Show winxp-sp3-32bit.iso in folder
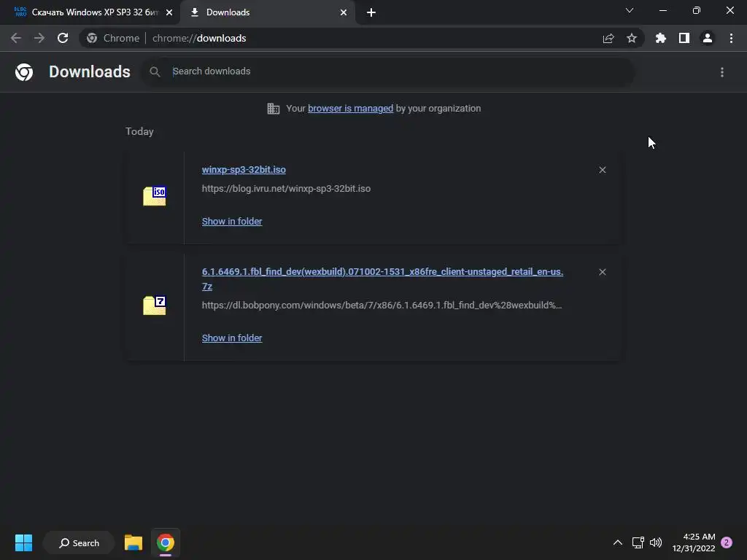The width and height of the screenshot is (747, 560). [232, 222]
